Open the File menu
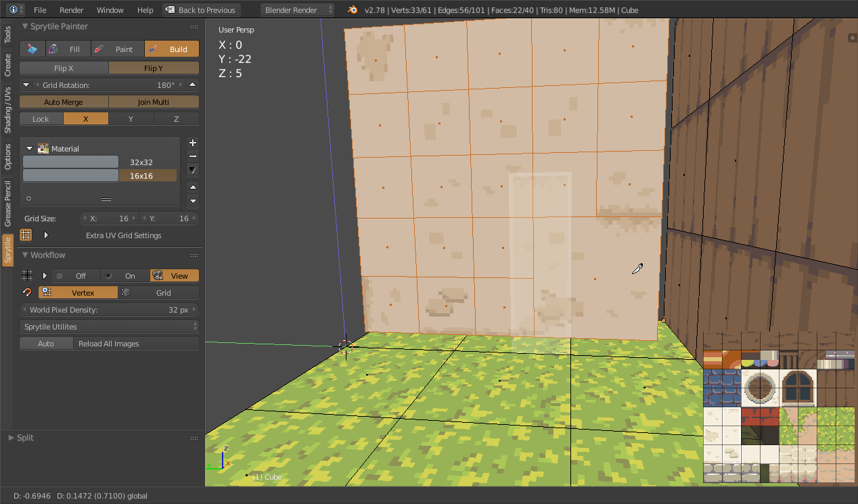Viewport: 858px width, 504px height. 40,10
